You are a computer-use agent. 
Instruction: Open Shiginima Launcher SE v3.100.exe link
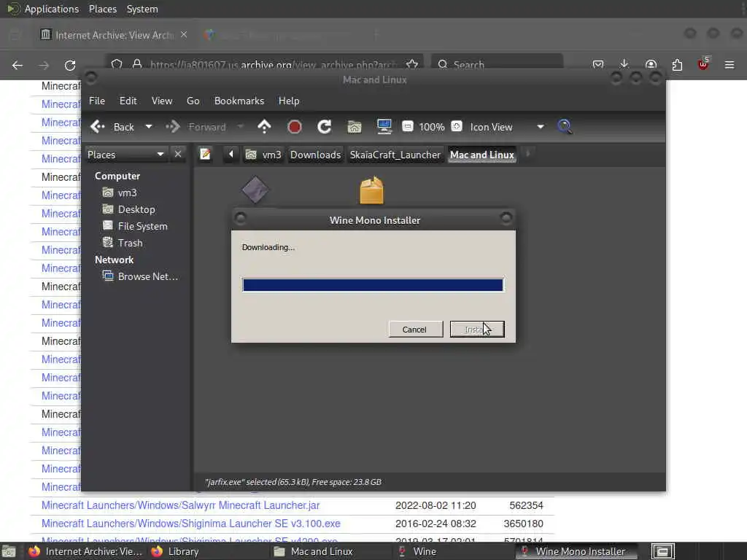[x=190, y=524]
